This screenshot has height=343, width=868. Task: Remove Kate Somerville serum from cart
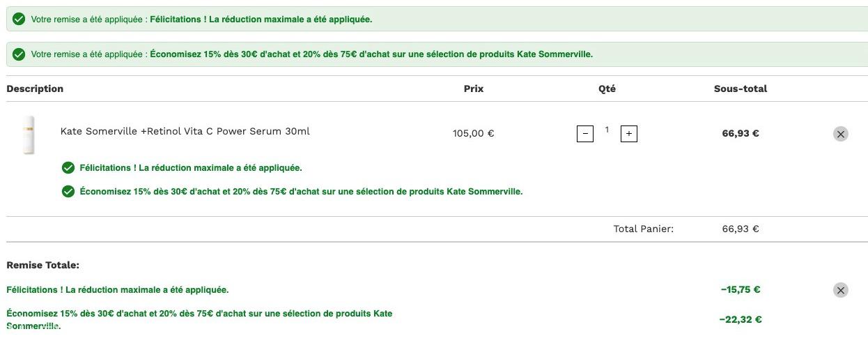click(x=840, y=134)
